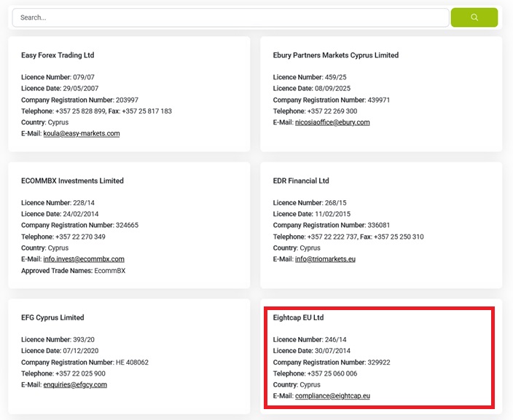Open compliance@eightcap.eu email link

332,395
